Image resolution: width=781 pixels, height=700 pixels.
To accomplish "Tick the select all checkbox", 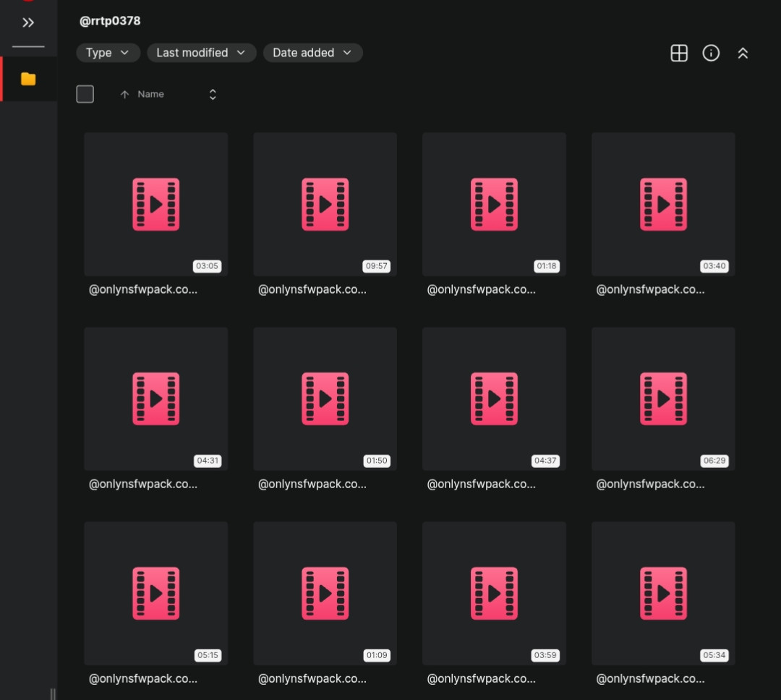I will 85,94.
